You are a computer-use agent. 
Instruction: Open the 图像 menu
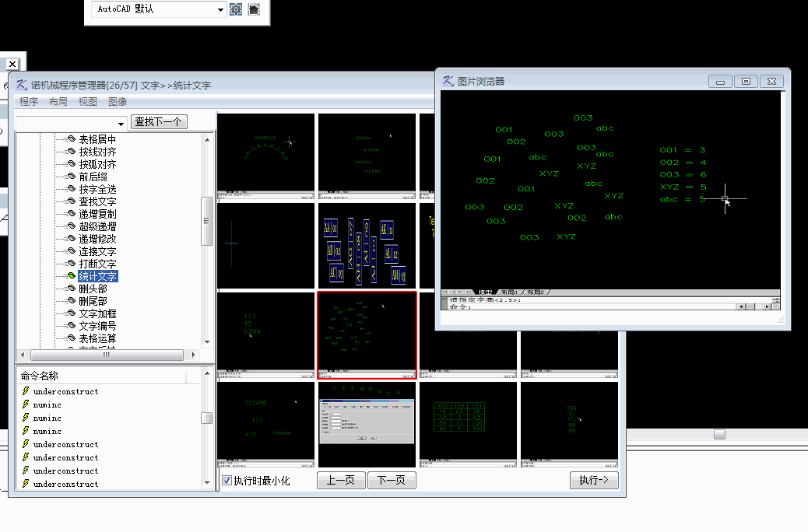point(118,101)
